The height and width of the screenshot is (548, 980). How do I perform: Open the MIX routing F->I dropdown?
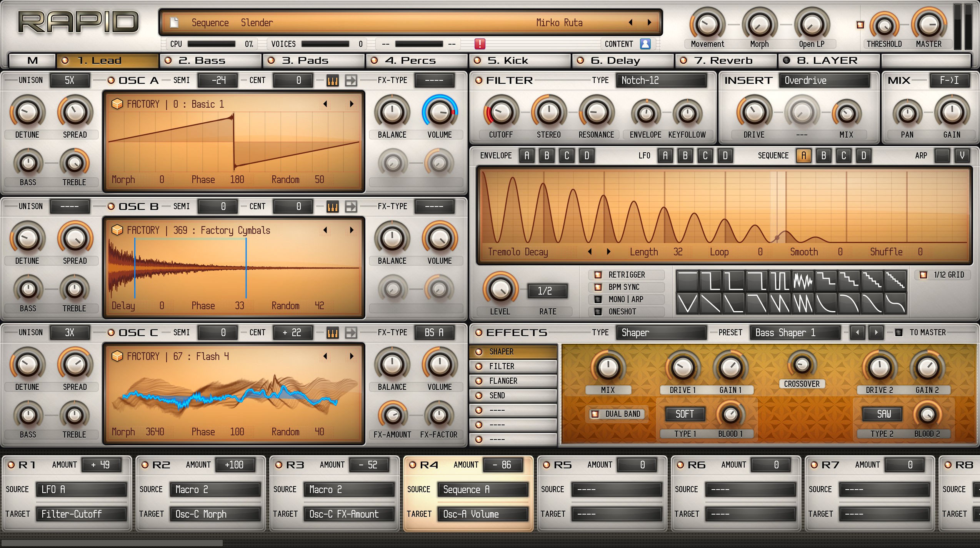(949, 80)
